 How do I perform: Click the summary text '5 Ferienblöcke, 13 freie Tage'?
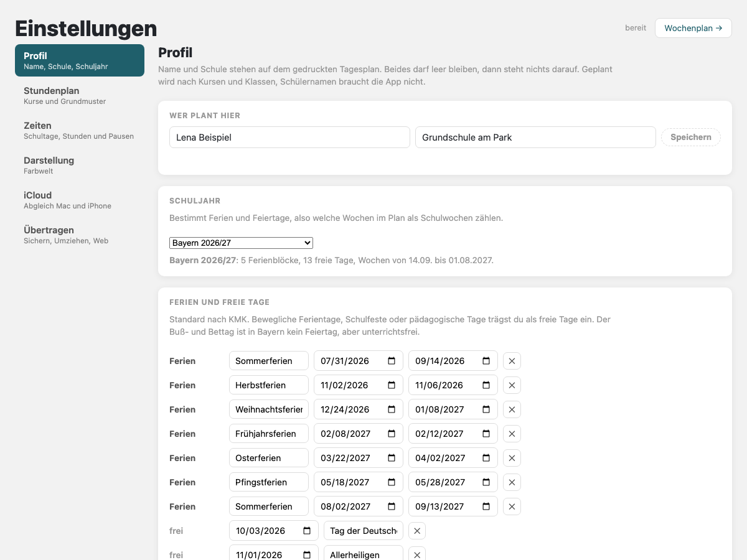click(298, 261)
